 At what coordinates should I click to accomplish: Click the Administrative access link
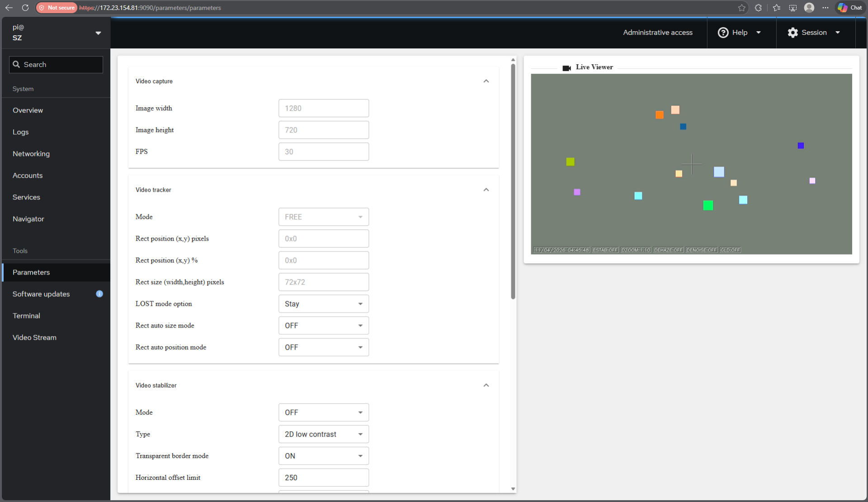[x=658, y=32]
